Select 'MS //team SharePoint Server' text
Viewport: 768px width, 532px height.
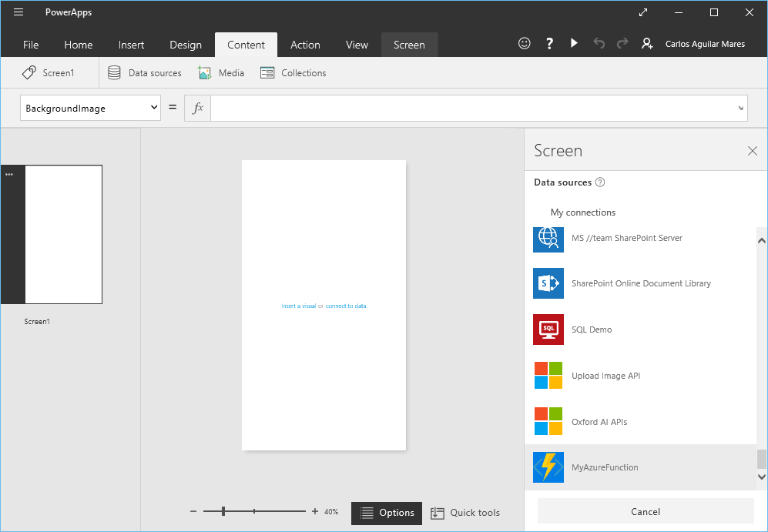pyautogui.click(x=627, y=238)
